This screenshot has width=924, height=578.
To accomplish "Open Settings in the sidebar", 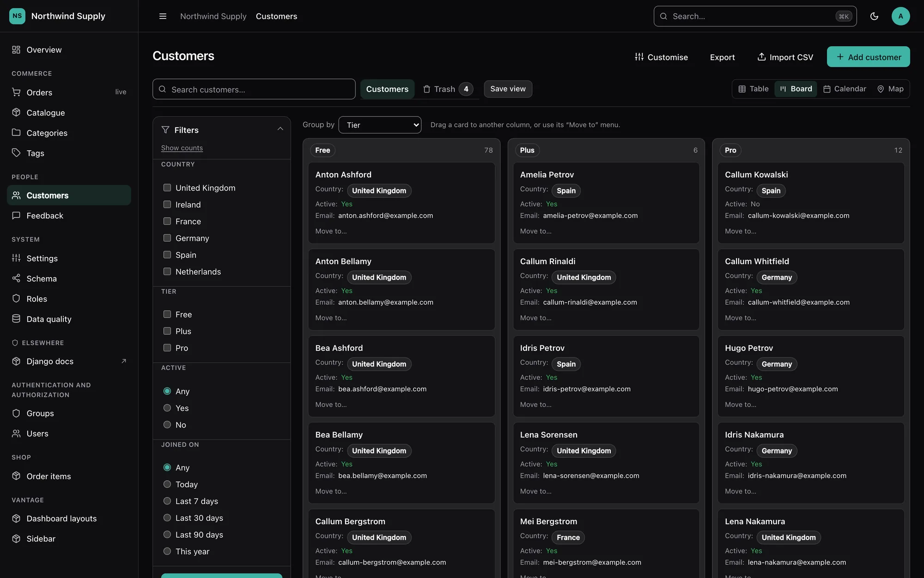I will pos(69,258).
